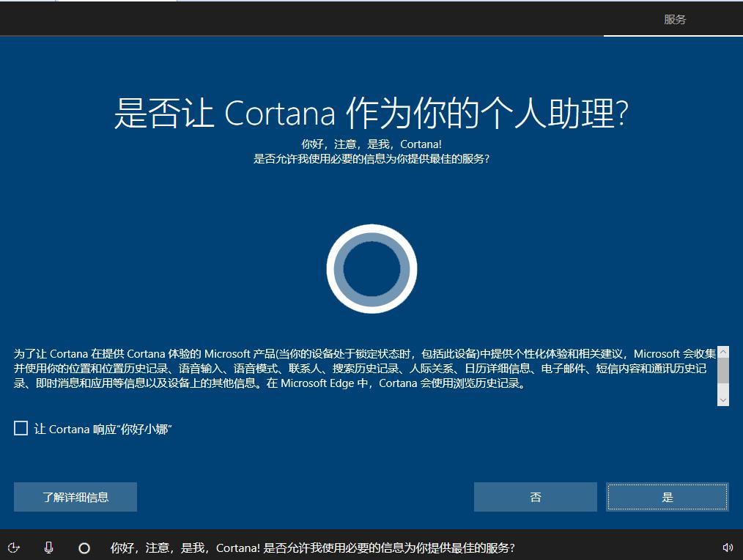
Task: Click the scrollbar down arrow
Action: tap(724, 399)
